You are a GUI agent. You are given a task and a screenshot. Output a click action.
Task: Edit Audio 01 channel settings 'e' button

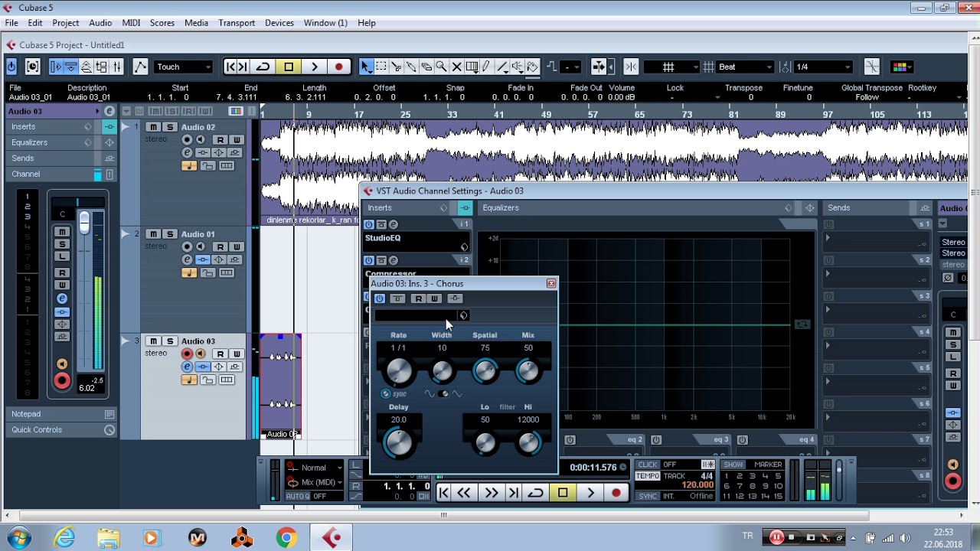(187, 260)
